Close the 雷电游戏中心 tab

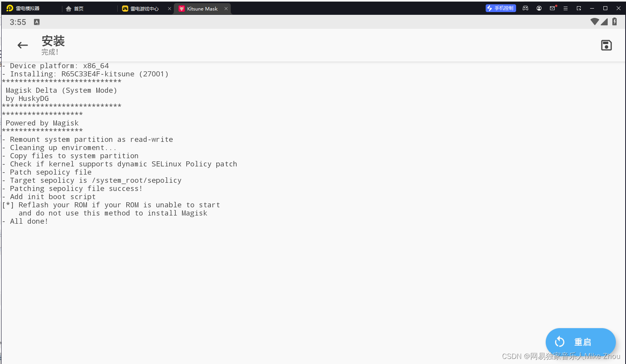pos(170,9)
